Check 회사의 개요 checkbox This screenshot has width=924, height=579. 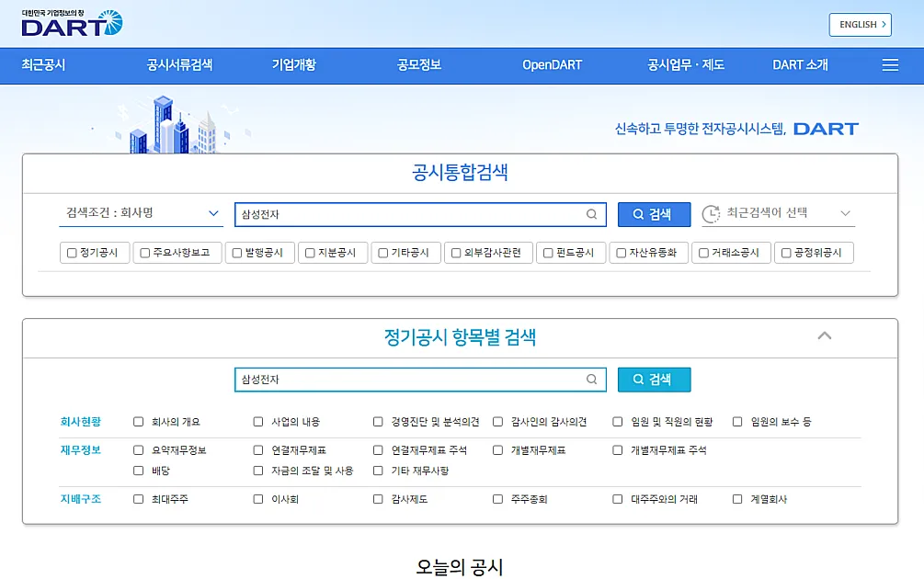tap(139, 422)
